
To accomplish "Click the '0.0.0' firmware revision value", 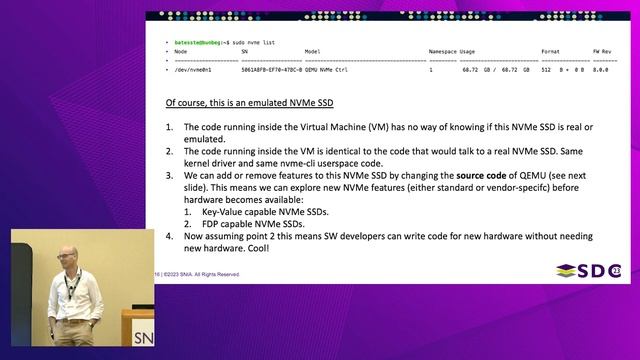I will pos(600,70).
